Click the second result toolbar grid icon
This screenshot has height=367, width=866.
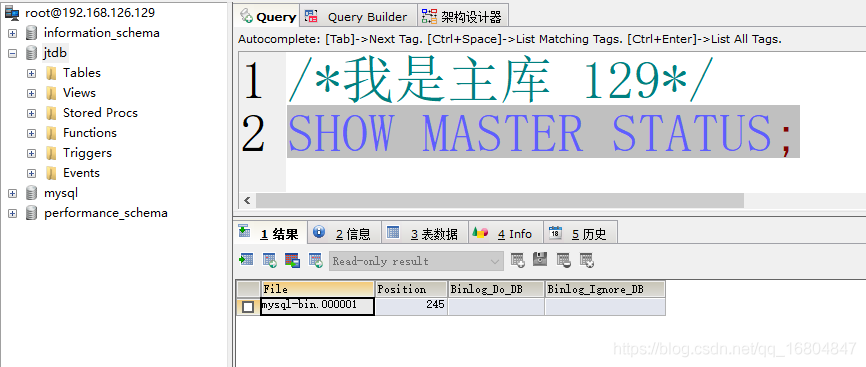pyautogui.click(x=270, y=260)
